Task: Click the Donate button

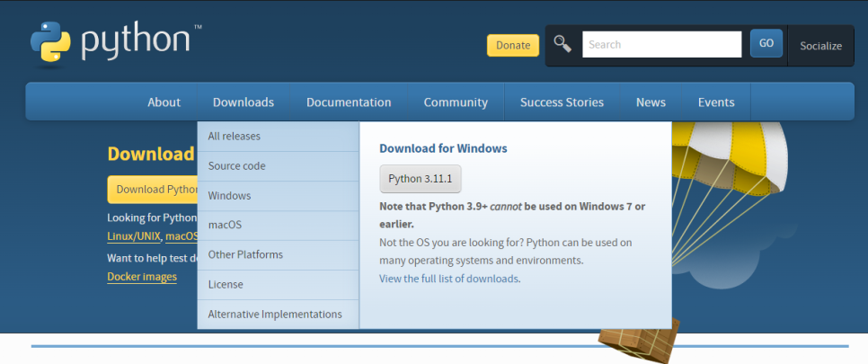Action: [x=512, y=46]
